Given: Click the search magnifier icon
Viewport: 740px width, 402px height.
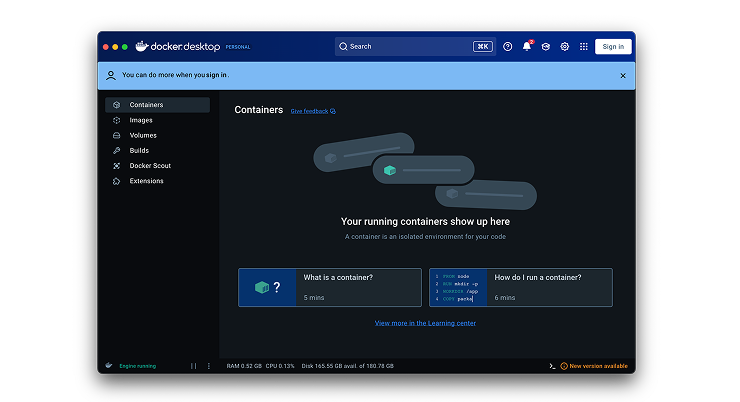Looking at the screenshot, I should [x=343, y=46].
